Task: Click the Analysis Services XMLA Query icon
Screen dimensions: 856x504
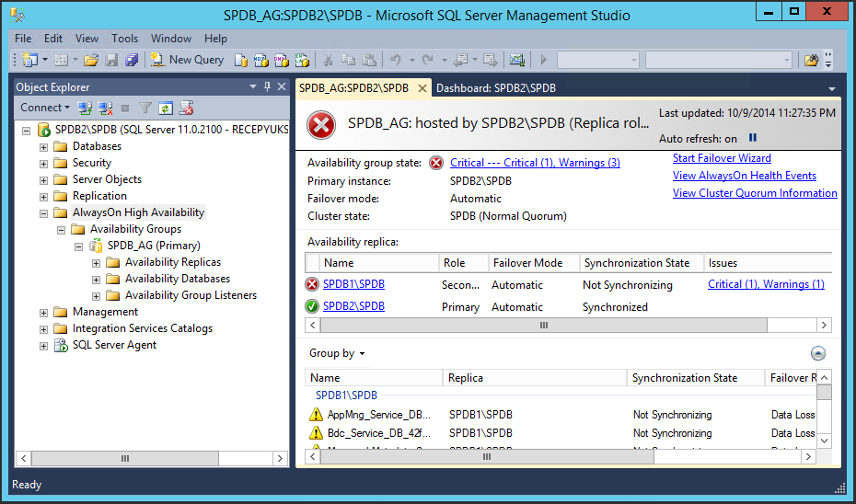Action: 303,60
